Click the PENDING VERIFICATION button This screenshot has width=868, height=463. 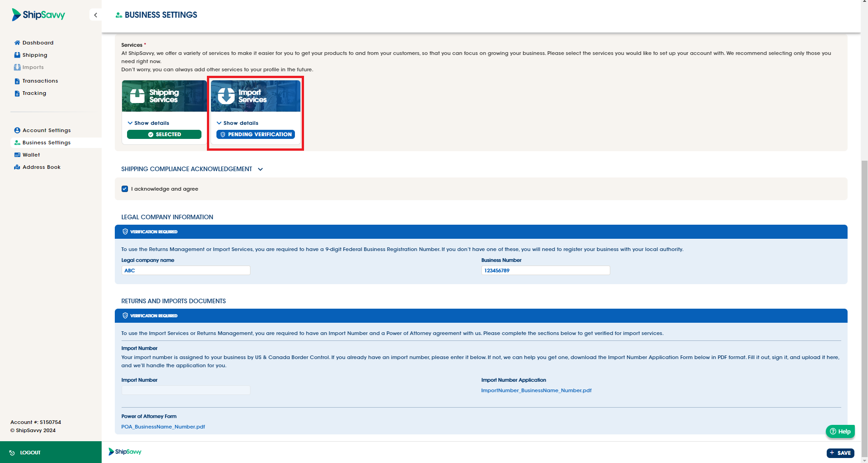pos(255,134)
